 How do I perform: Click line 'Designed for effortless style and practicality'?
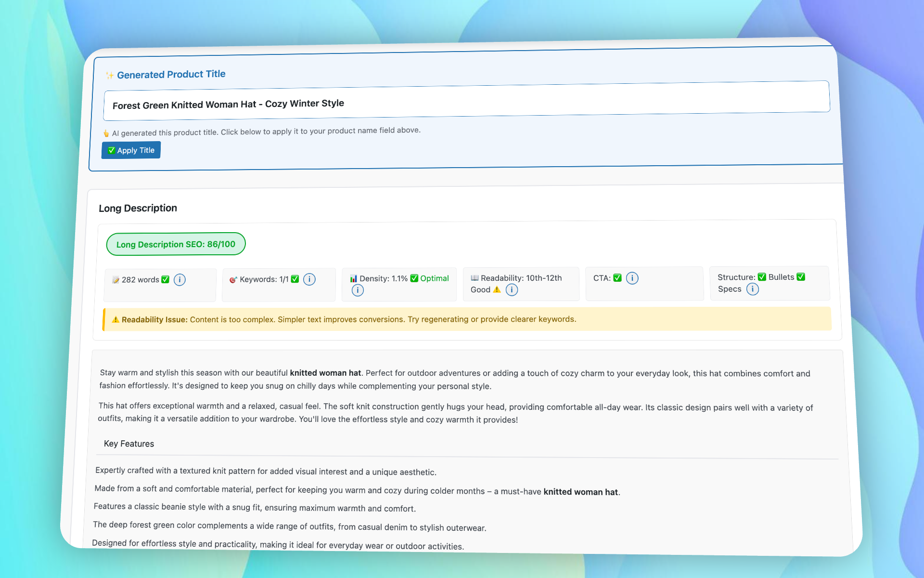click(x=278, y=544)
